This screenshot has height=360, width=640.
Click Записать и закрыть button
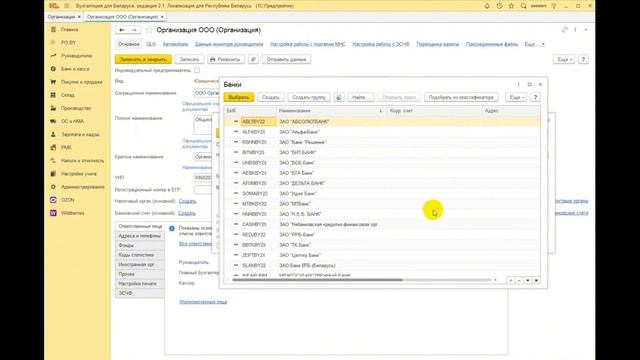click(x=143, y=60)
